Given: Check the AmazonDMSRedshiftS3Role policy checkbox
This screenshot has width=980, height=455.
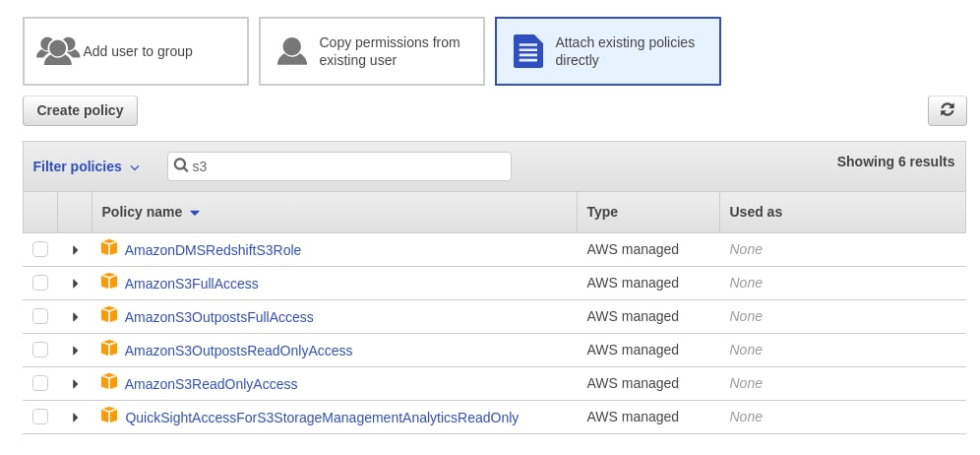Looking at the screenshot, I should pyautogui.click(x=40, y=250).
